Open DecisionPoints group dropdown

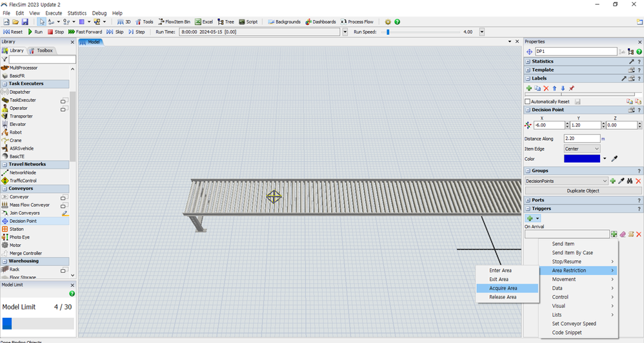tap(566, 181)
